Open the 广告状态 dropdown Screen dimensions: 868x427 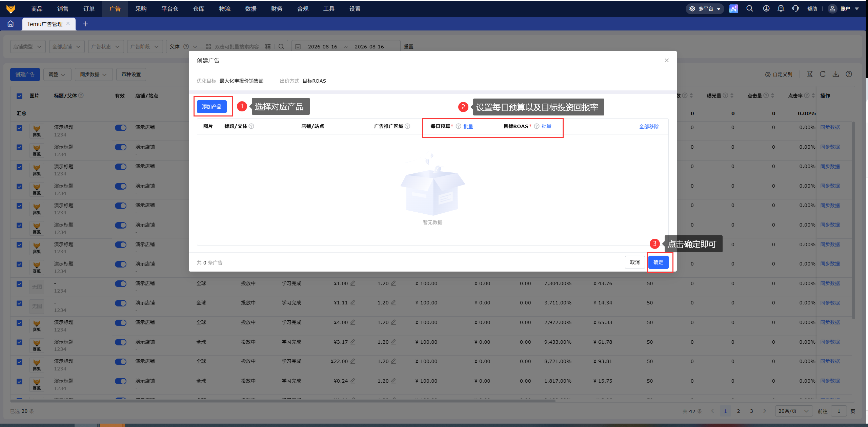point(106,46)
